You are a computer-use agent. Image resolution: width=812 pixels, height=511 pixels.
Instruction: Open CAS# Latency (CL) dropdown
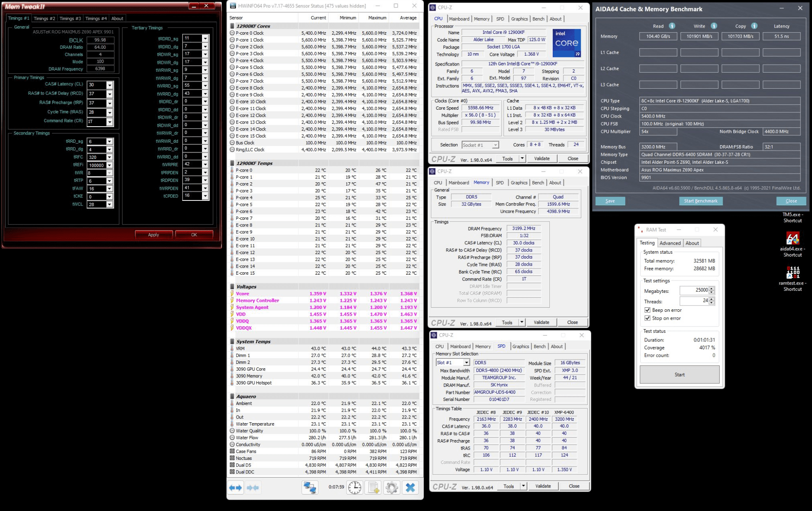tap(109, 85)
